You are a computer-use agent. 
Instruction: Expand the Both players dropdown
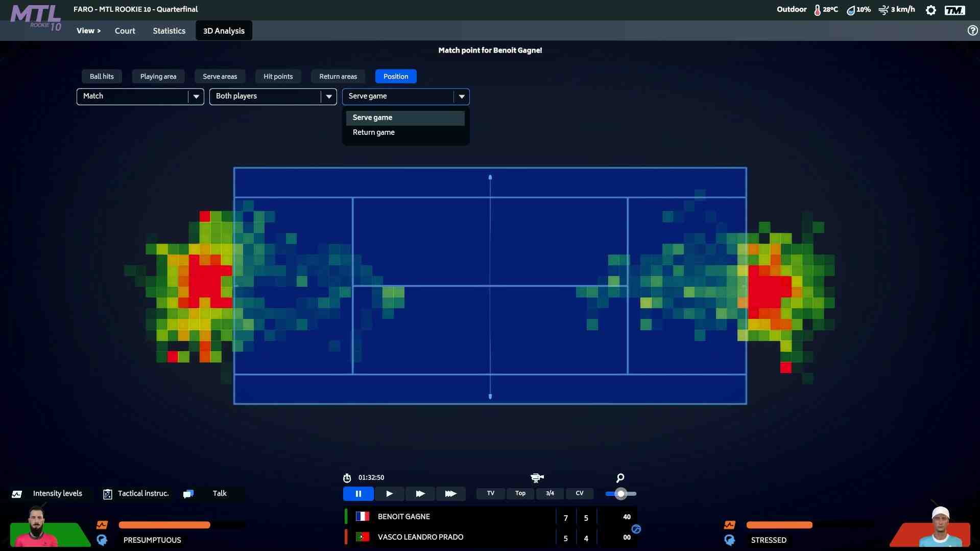pyautogui.click(x=328, y=97)
